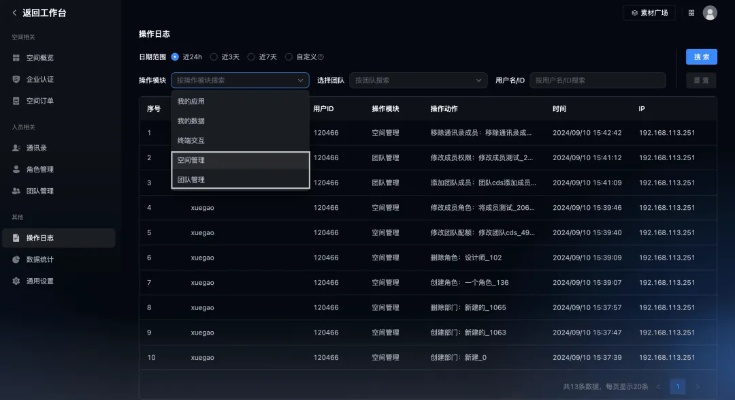Open 通用设置 in the sidebar
735x400 pixels.
coord(40,281)
